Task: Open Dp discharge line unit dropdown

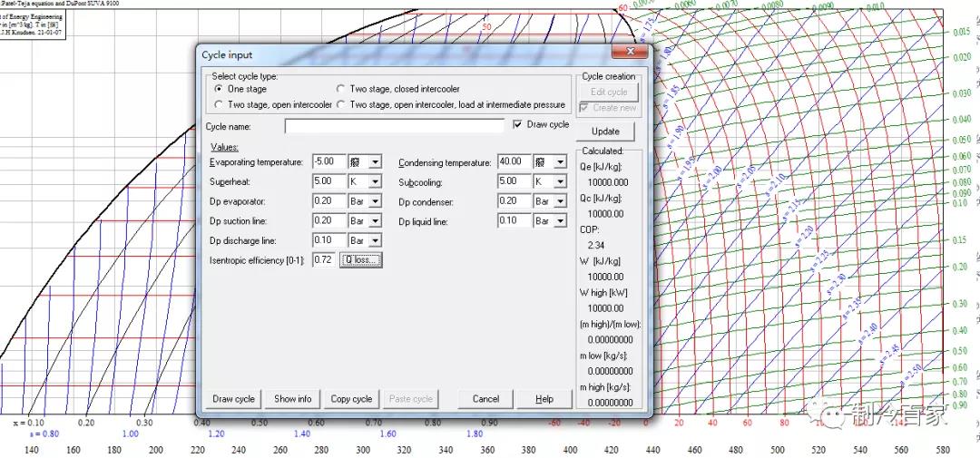Action: (376, 241)
